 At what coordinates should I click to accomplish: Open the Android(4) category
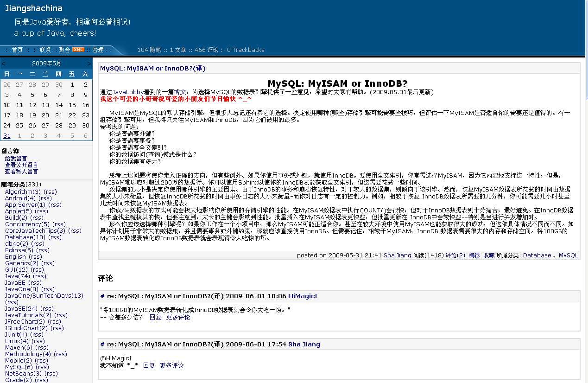tap(21, 198)
